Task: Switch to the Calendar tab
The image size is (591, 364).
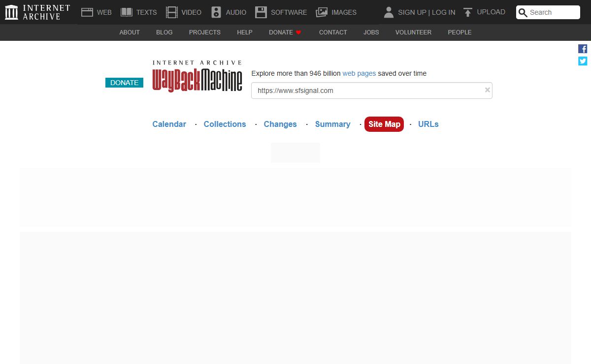Action: (169, 124)
